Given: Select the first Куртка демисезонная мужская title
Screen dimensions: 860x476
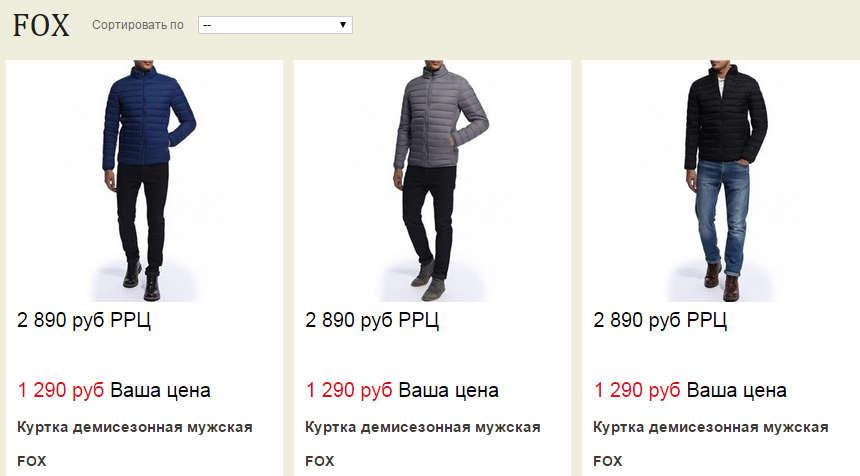Looking at the screenshot, I should click(x=135, y=427).
